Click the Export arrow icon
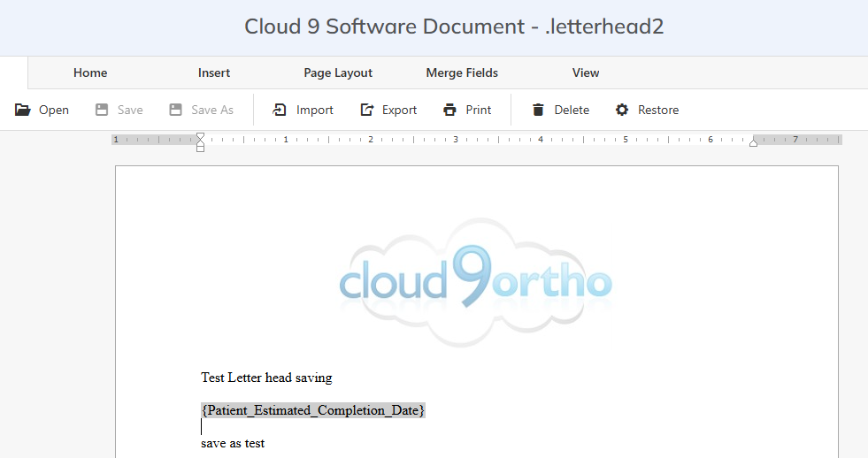This screenshot has width=868, height=458. (366, 110)
